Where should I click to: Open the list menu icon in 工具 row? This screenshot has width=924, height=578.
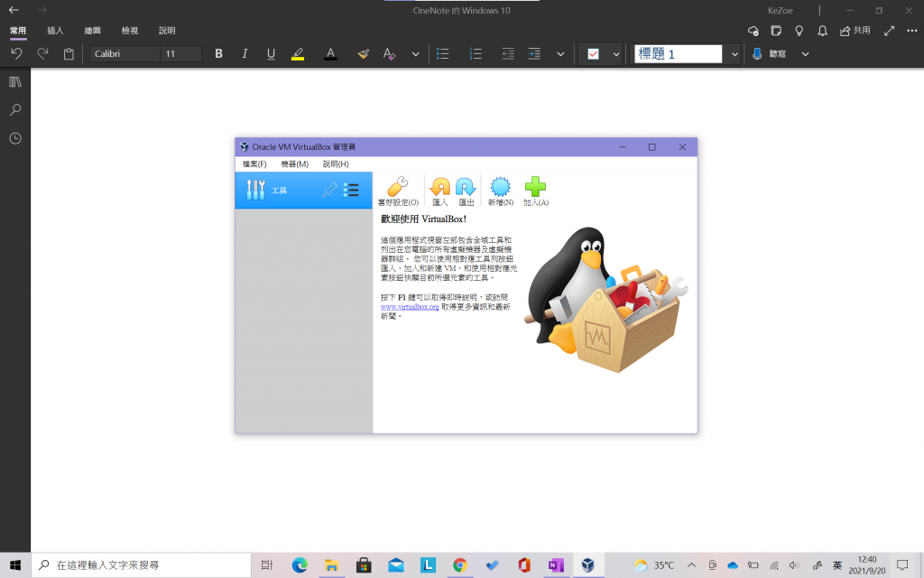(x=351, y=190)
